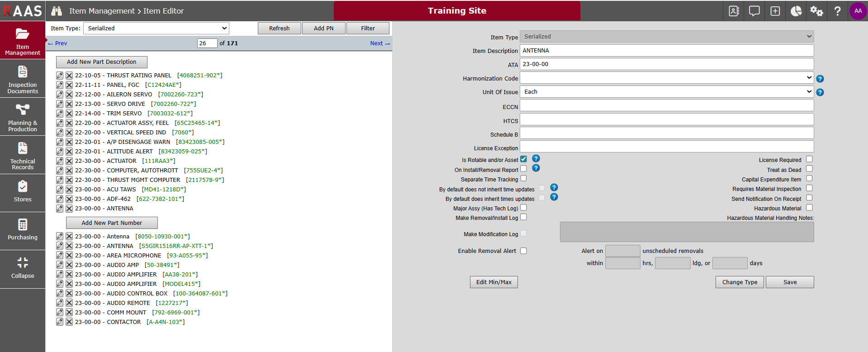Edit the THRUST RATING PANEL entry
This screenshot has width=868, height=352.
pos(60,76)
